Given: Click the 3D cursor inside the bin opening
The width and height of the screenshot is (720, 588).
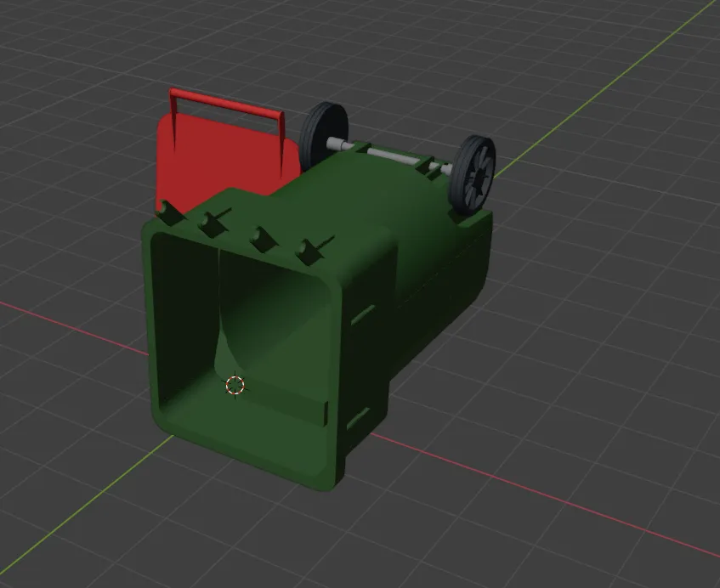Looking at the screenshot, I should [x=236, y=386].
